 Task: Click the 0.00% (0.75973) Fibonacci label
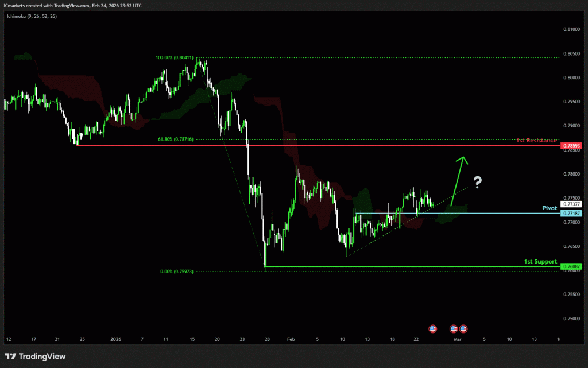click(176, 272)
